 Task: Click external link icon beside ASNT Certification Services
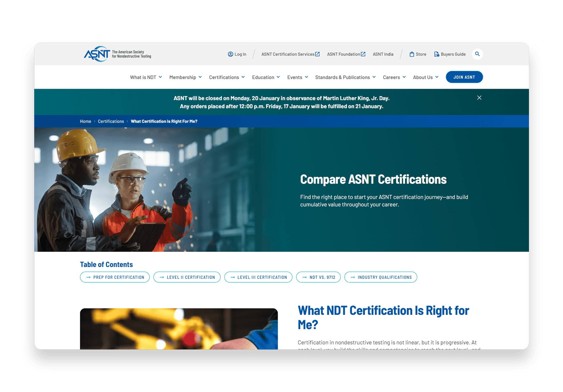318,54
